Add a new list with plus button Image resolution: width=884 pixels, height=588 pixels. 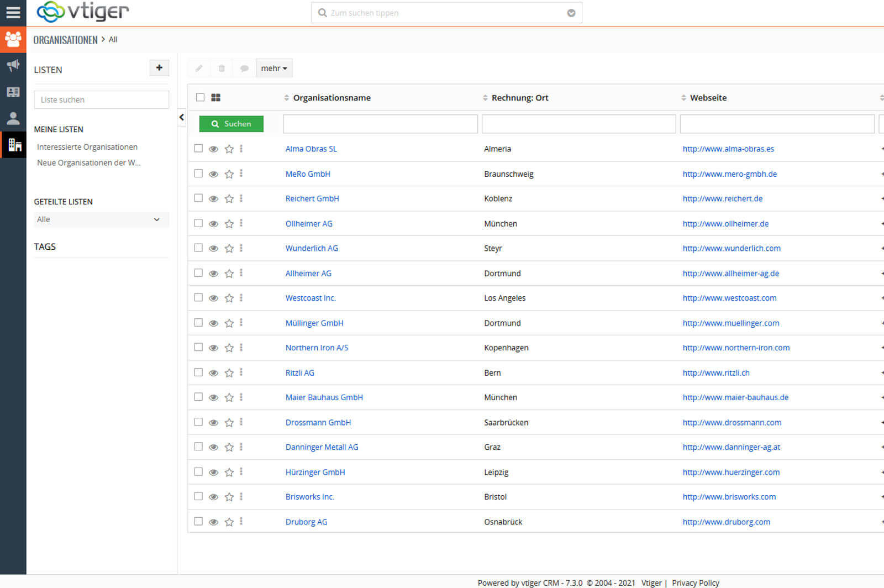[x=159, y=68]
